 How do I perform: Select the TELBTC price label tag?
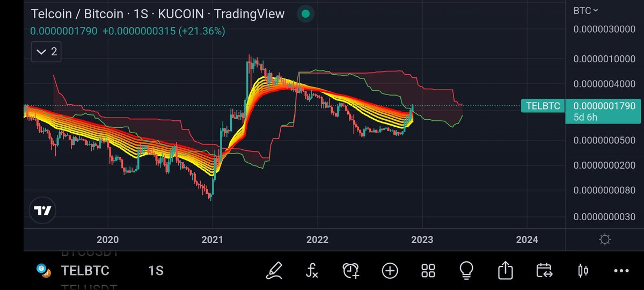coord(543,106)
